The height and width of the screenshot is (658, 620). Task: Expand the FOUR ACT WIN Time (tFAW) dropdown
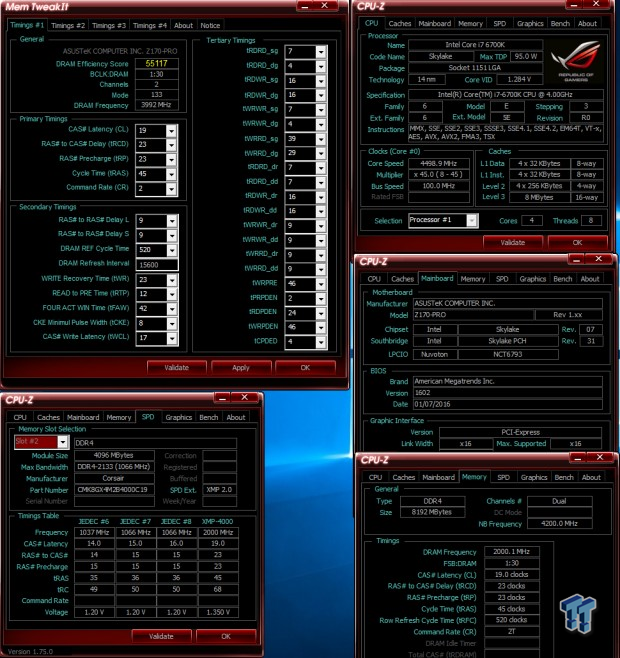coord(172,309)
